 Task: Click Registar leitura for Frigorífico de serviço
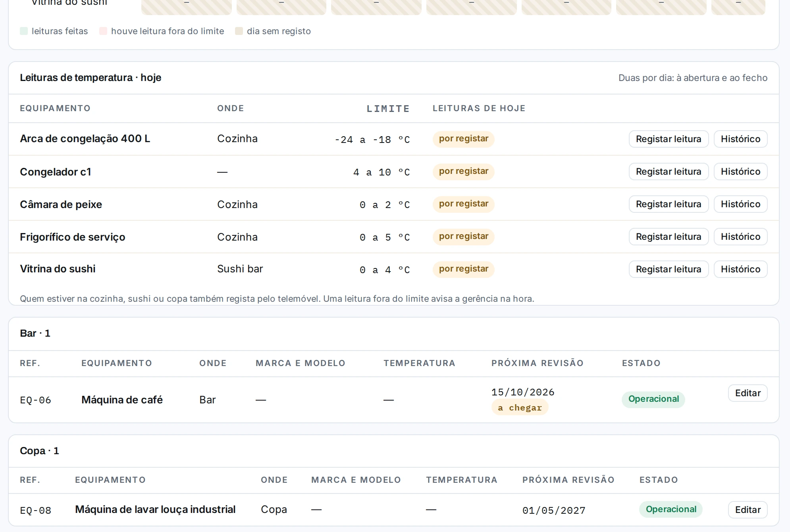[x=669, y=237]
